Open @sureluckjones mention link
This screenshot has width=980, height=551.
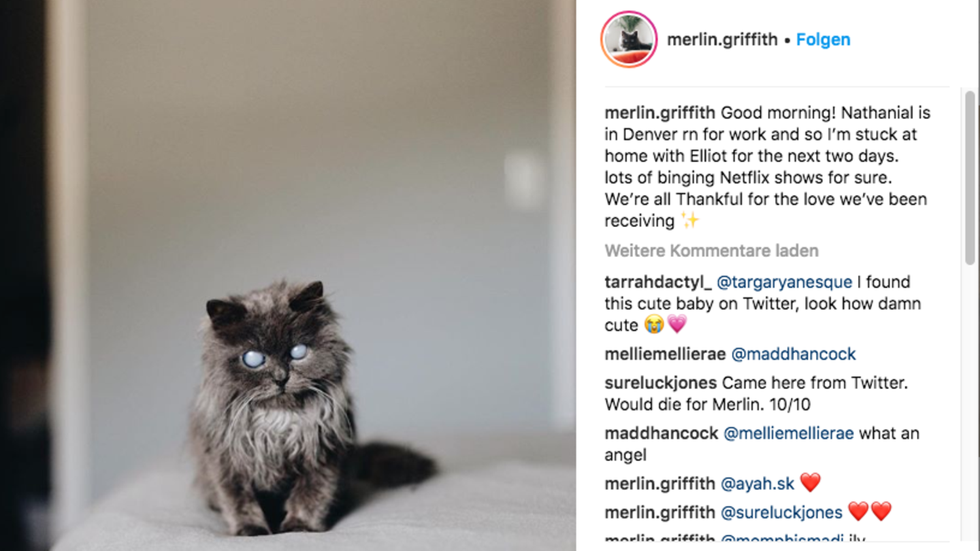[781, 512]
